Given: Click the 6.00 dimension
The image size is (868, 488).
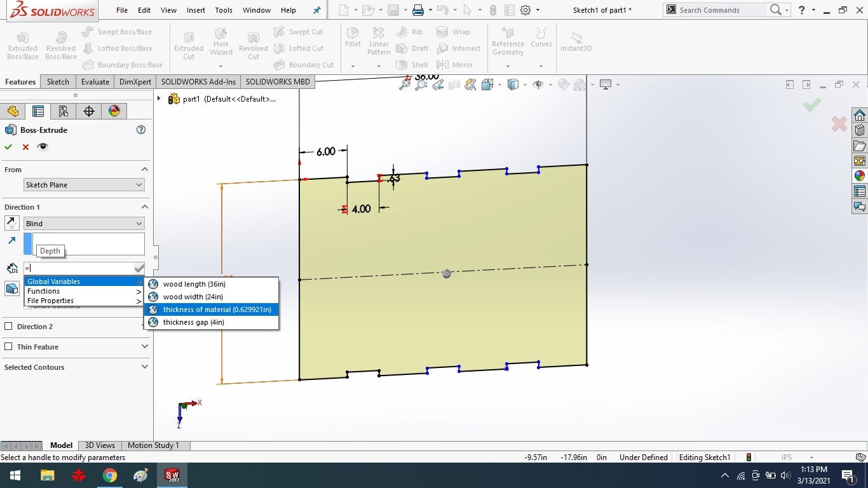Looking at the screenshot, I should [x=326, y=152].
